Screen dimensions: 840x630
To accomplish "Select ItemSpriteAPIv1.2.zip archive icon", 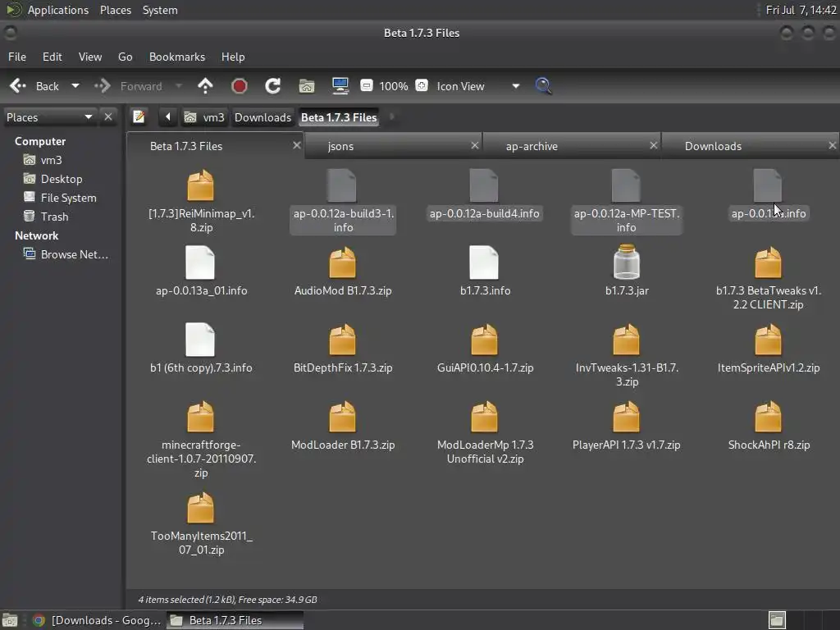I will point(768,340).
